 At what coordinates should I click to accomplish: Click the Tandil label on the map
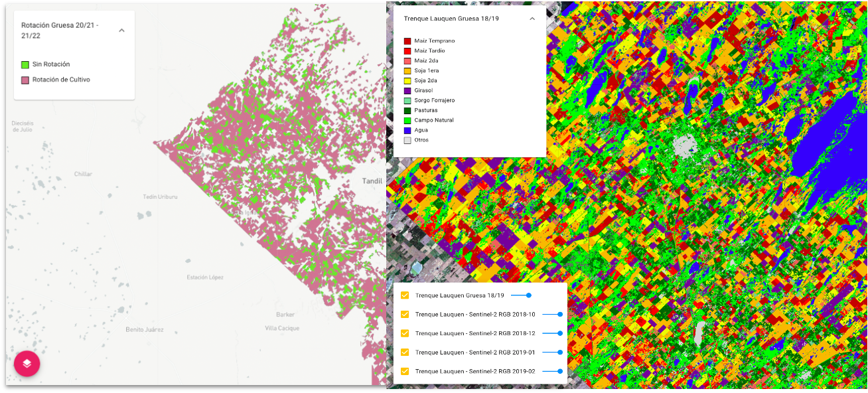[372, 181]
